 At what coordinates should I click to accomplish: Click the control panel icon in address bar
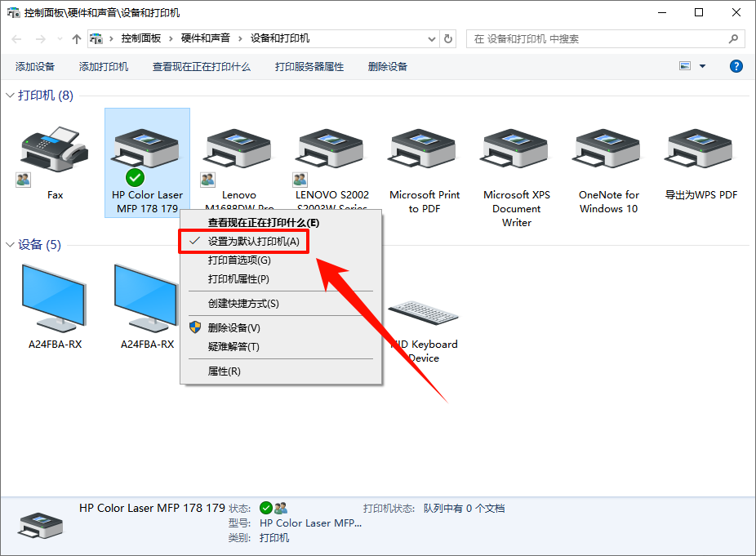tap(96, 38)
